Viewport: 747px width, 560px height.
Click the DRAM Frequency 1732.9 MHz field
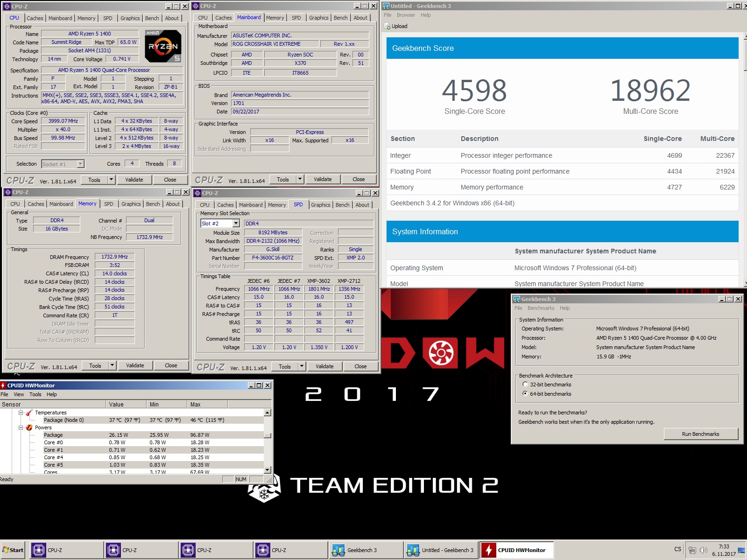[115, 257]
